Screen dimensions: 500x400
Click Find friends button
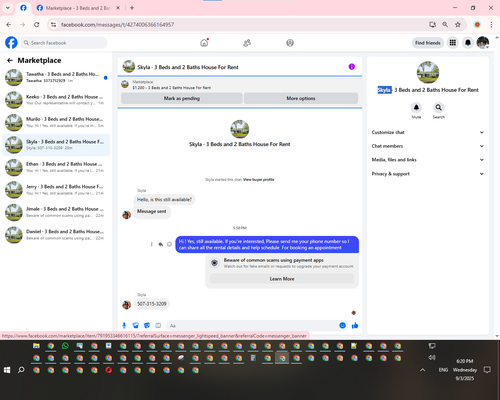[428, 43]
